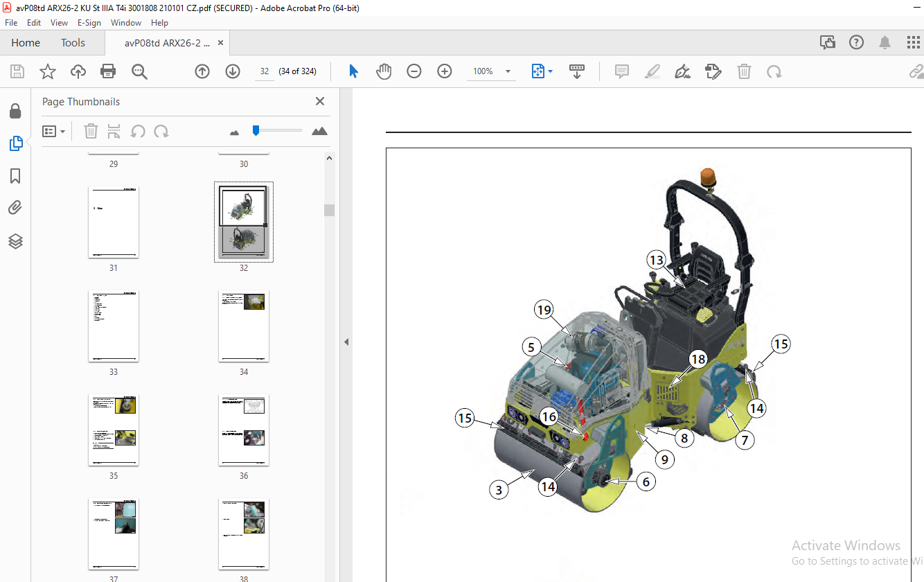Go to next page arrow
Screen dimensions: 924x582
click(x=233, y=71)
